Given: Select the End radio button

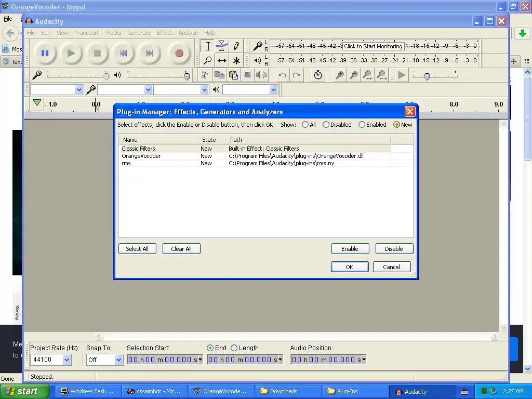Looking at the screenshot, I should coord(210,348).
